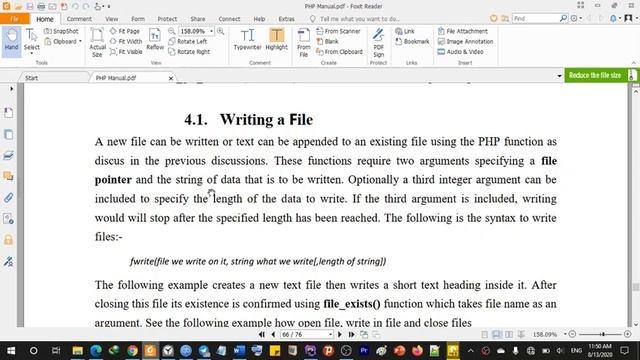Viewport: 640px width, 360px height.
Task: Open the File menu
Action: [x=15, y=19]
